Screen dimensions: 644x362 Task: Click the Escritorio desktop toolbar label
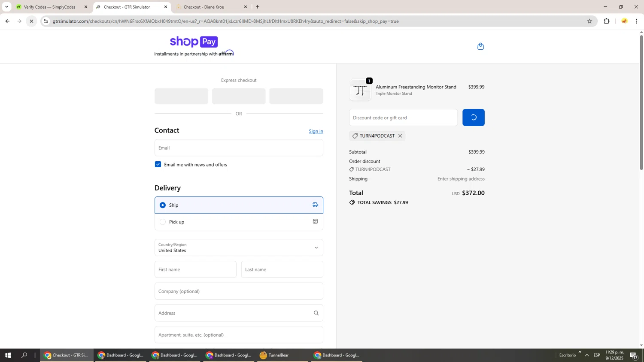pyautogui.click(x=568, y=355)
